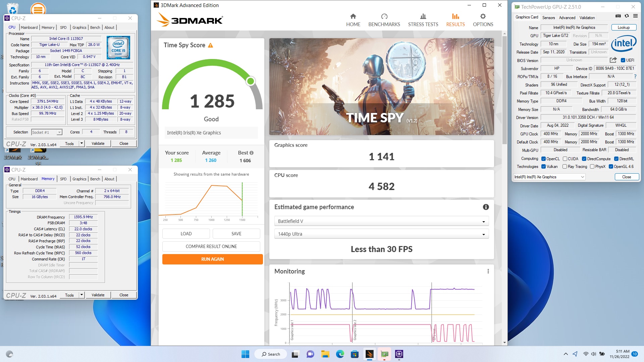Open Windows Start menu
Viewport: 644px width, 362px height.
click(245, 354)
